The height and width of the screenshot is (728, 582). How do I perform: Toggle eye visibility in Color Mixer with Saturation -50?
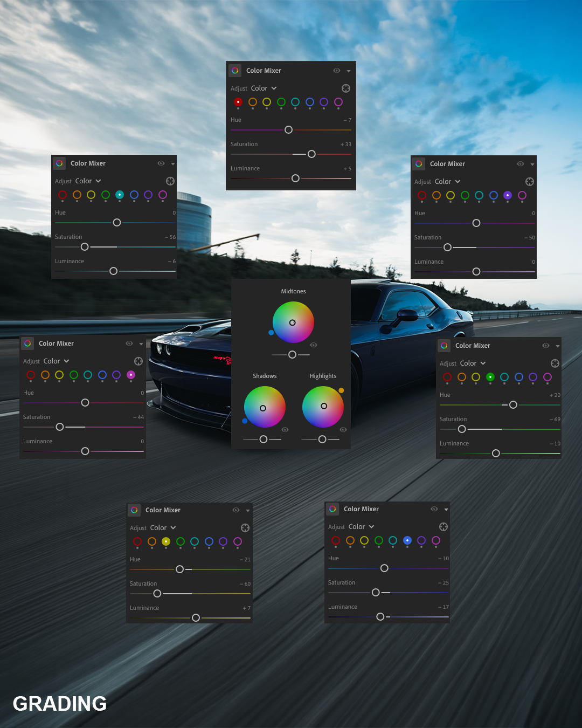pos(521,164)
